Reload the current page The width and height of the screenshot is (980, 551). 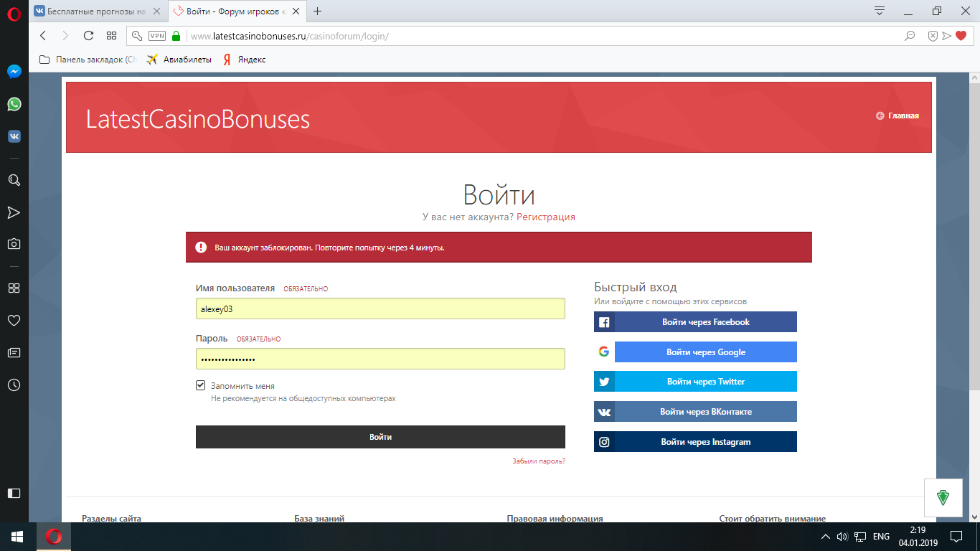(88, 36)
